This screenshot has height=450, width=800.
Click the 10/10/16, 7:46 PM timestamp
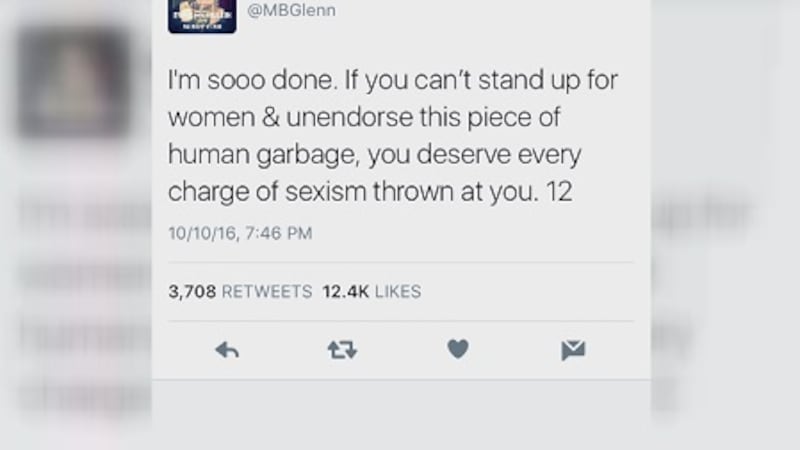240,233
